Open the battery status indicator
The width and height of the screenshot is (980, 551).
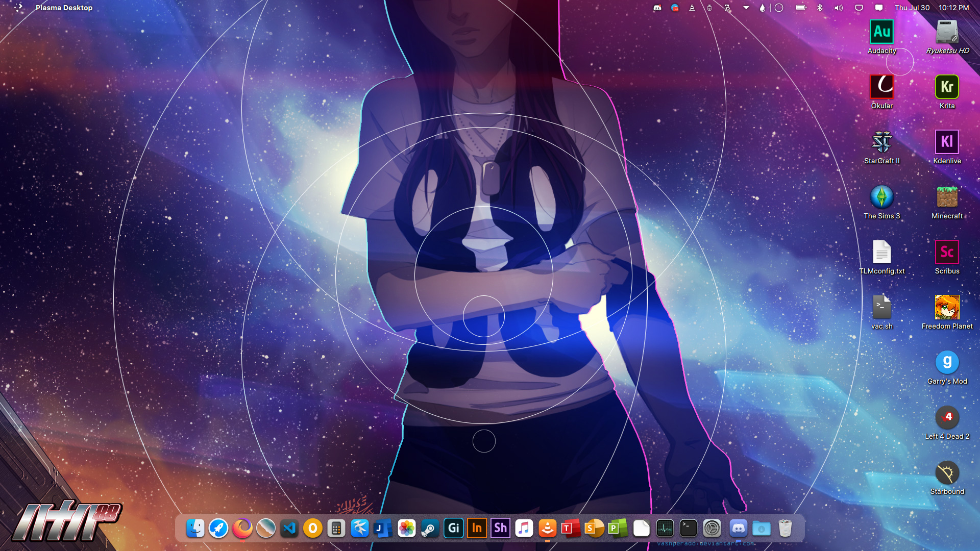801,8
